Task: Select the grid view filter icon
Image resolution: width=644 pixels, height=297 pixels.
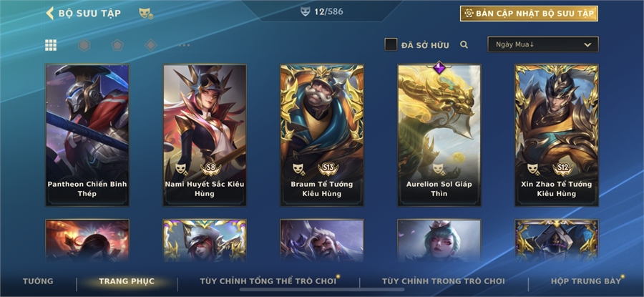Action: tap(51, 45)
